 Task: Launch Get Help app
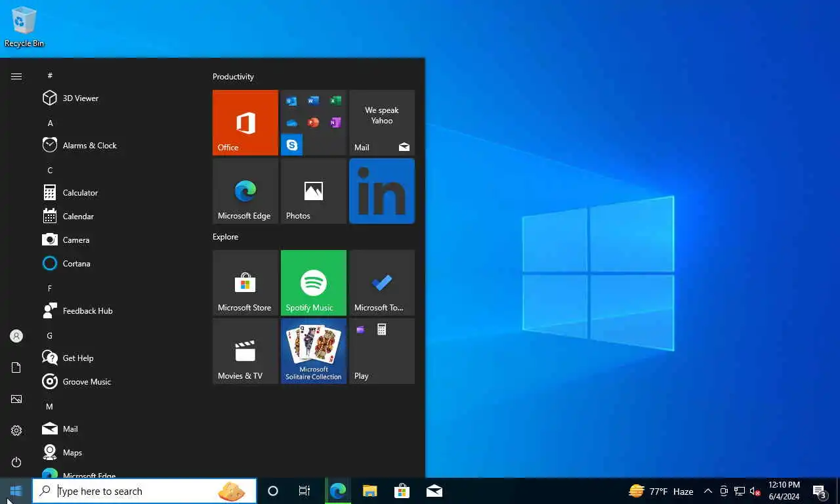pyautogui.click(x=118, y=358)
